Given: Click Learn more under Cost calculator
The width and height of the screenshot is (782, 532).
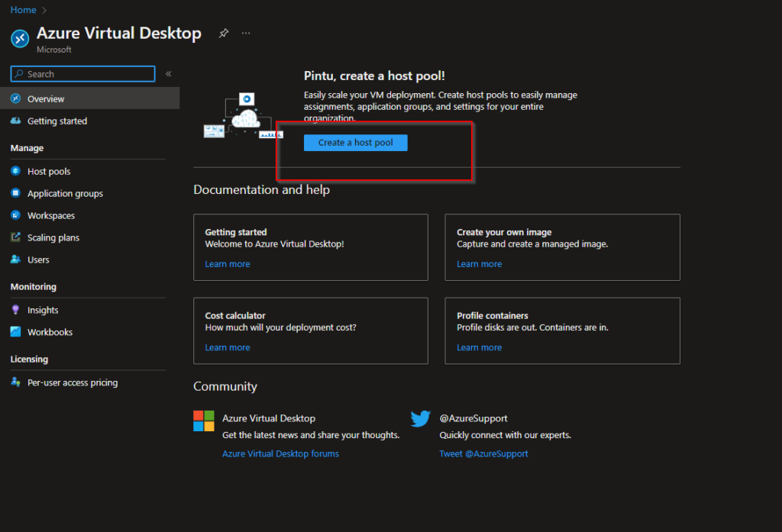Looking at the screenshot, I should 228,347.
